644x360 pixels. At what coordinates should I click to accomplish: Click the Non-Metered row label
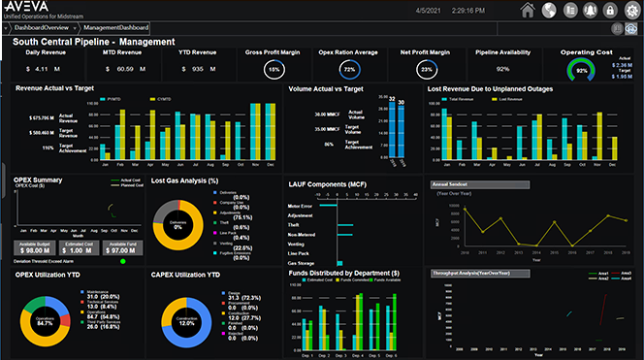coord(302,235)
